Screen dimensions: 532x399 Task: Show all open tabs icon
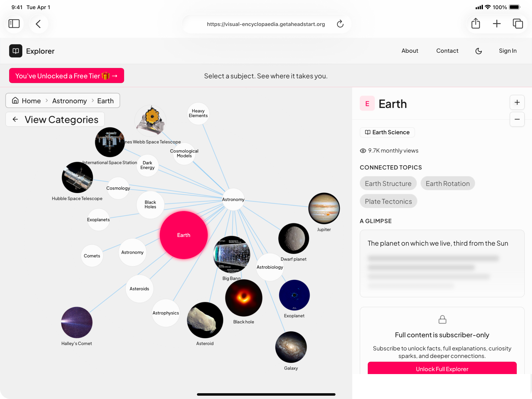(x=517, y=24)
